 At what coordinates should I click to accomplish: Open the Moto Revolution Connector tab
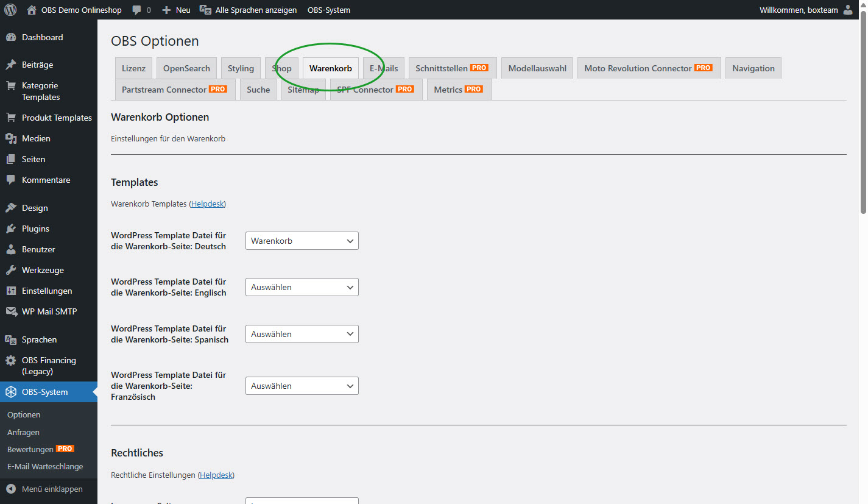pos(649,68)
